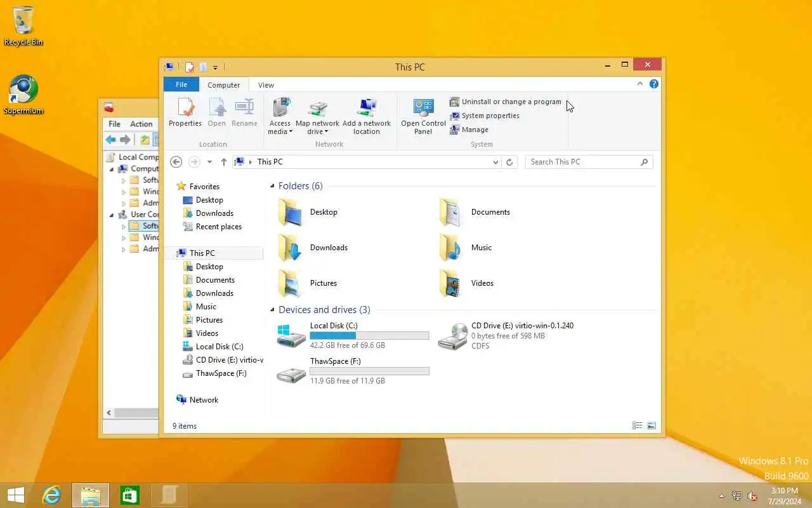Select the Downloads folder in Folders group
Screen dimensions: 812x508
coord(312,248)
